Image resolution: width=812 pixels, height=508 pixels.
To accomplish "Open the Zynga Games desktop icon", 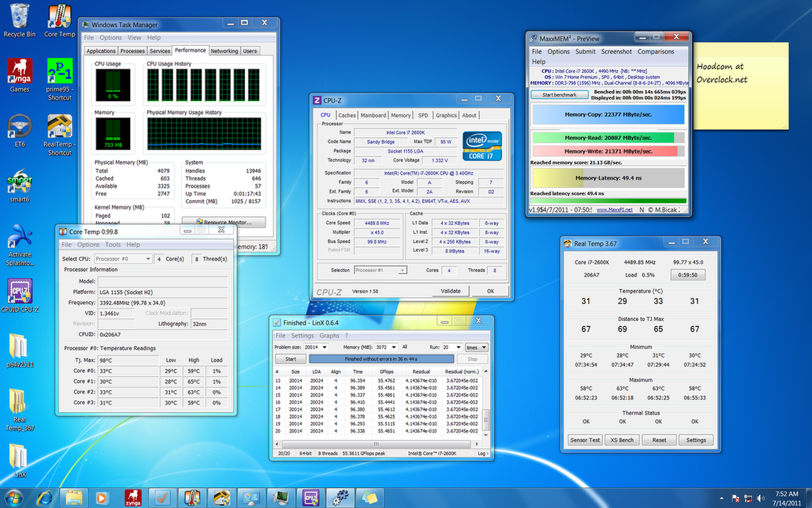I will (20, 75).
